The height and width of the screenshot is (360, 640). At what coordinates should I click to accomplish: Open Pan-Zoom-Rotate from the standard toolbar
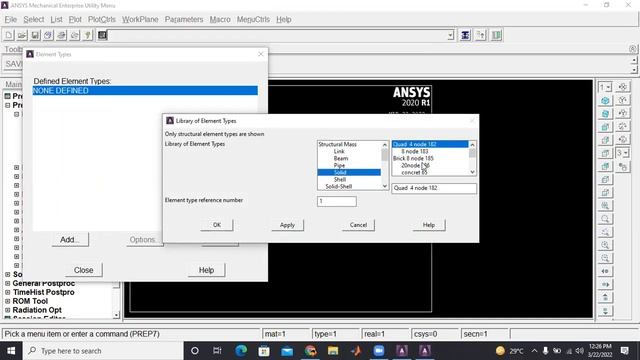tap(48, 35)
